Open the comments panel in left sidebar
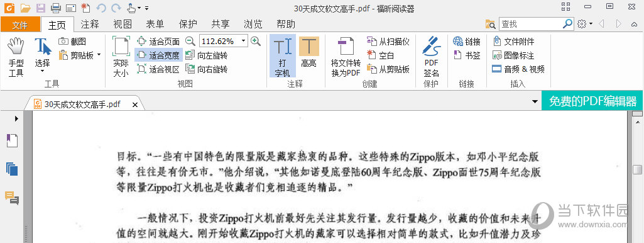This screenshot has height=243, width=644. (12, 198)
